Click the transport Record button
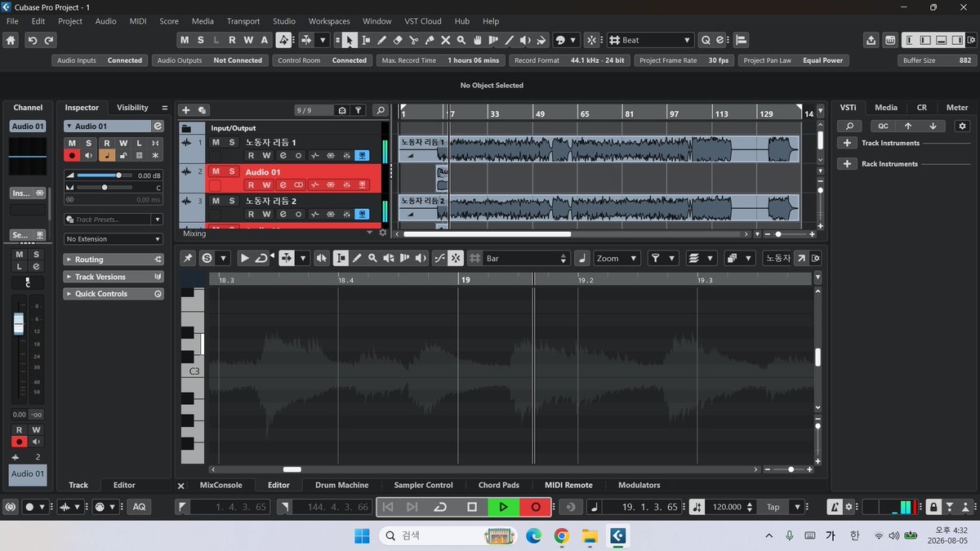980x551 pixels. pyautogui.click(x=535, y=507)
